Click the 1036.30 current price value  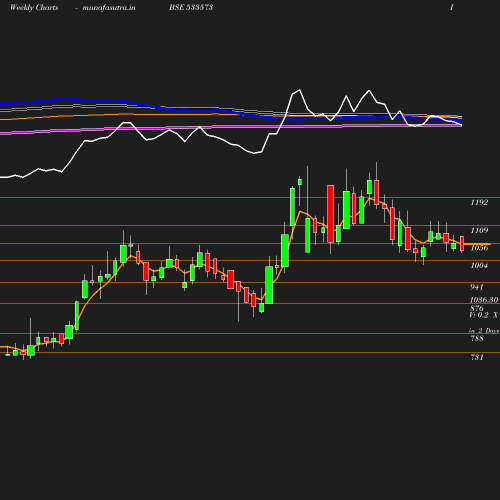click(x=484, y=300)
